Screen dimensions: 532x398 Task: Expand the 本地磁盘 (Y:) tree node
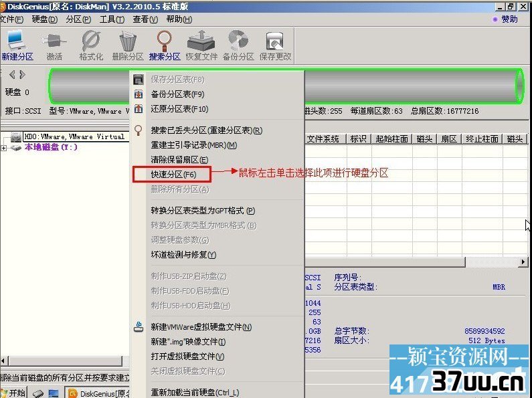tap(4, 148)
